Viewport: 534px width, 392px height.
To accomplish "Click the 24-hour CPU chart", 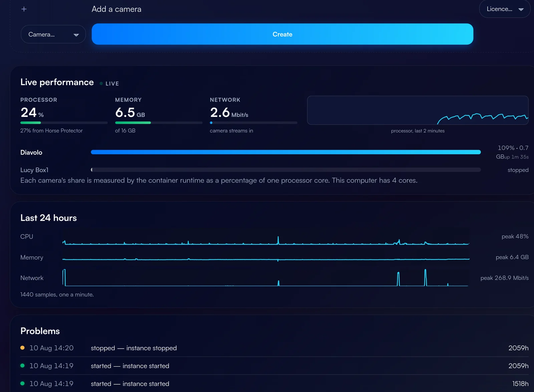I will click(x=266, y=237).
